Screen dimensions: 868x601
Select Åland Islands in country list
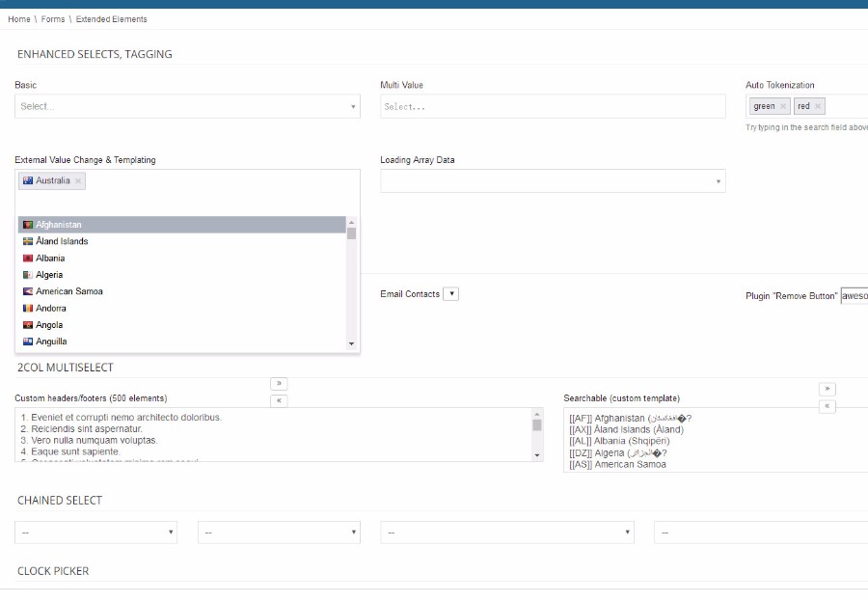pyautogui.click(x=182, y=241)
